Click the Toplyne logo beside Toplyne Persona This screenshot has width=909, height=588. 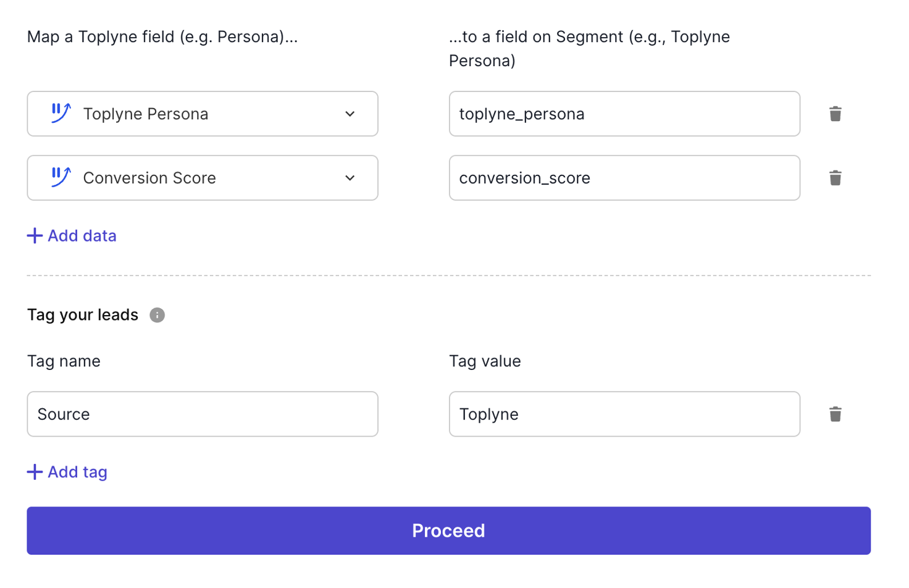(x=61, y=113)
